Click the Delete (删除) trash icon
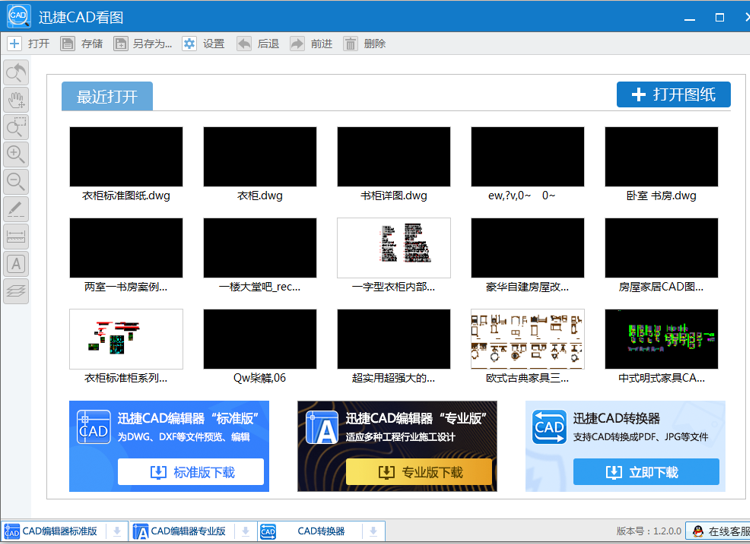The width and height of the screenshot is (750, 544). point(350,44)
